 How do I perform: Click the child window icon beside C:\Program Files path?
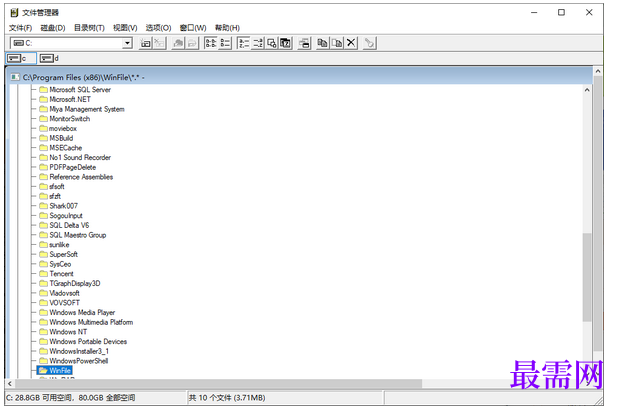15,77
